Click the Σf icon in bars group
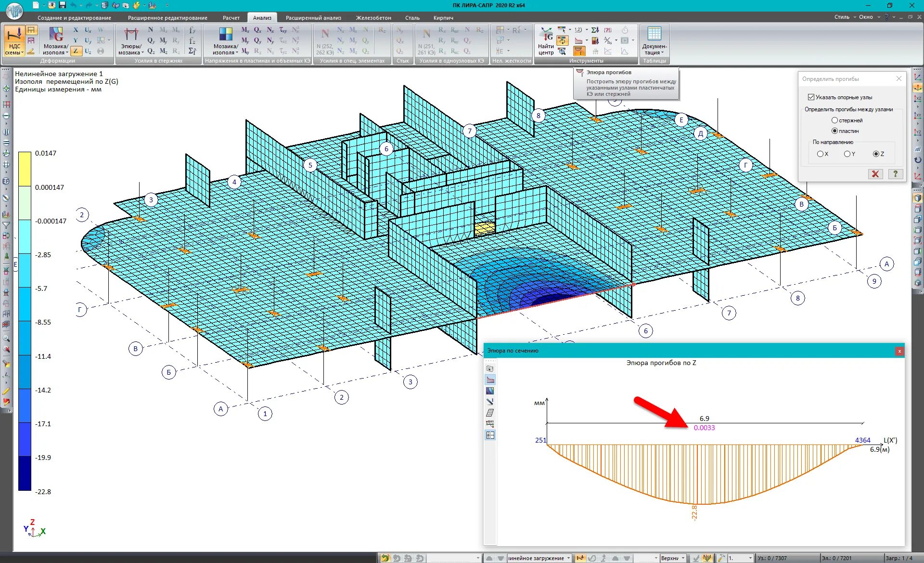The image size is (924, 563). coord(192,51)
